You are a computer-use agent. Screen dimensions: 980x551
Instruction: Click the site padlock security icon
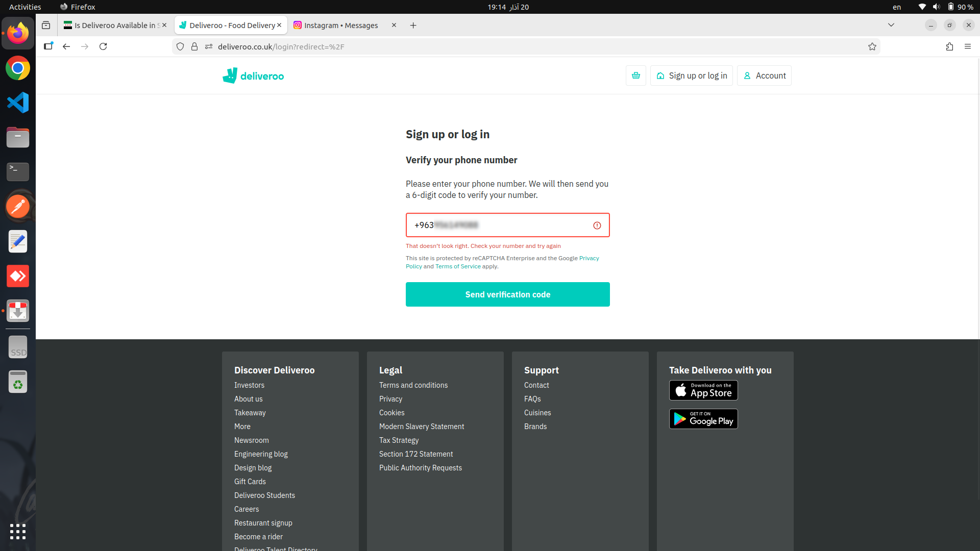click(x=194, y=46)
